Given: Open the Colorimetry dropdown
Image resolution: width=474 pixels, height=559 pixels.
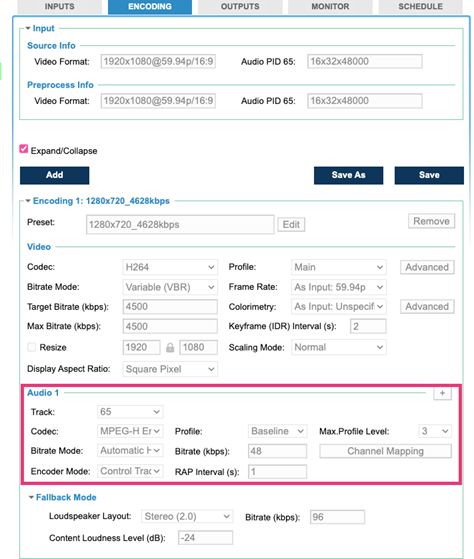Looking at the screenshot, I should (339, 307).
